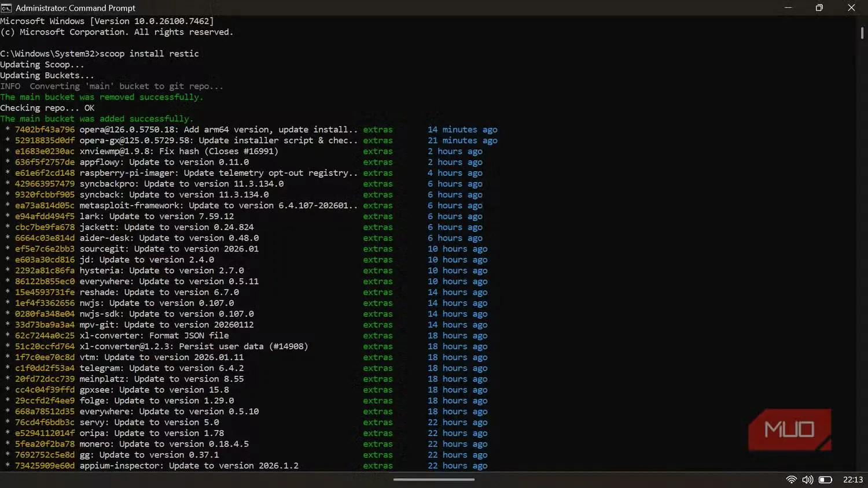Click the Command Prompt icon in the title bar
The image size is (868, 488).
(6, 8)
